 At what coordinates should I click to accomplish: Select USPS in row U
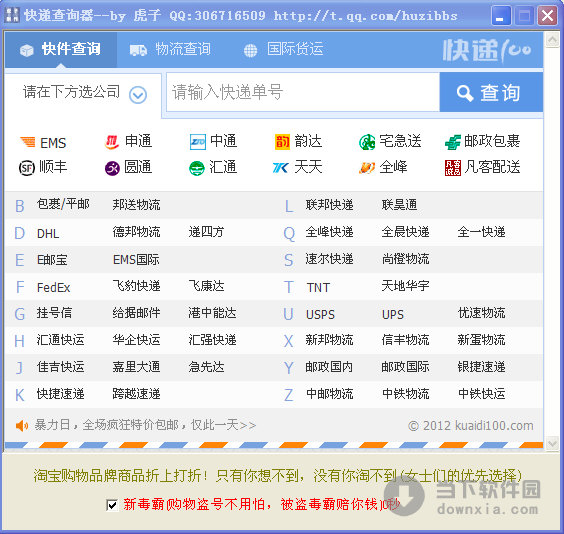tap(320, 315)
